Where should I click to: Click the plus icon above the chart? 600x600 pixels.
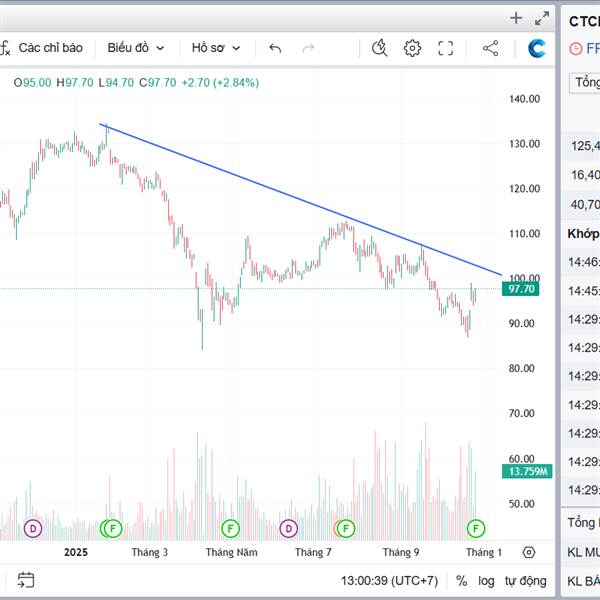click(x=516, y=17)
